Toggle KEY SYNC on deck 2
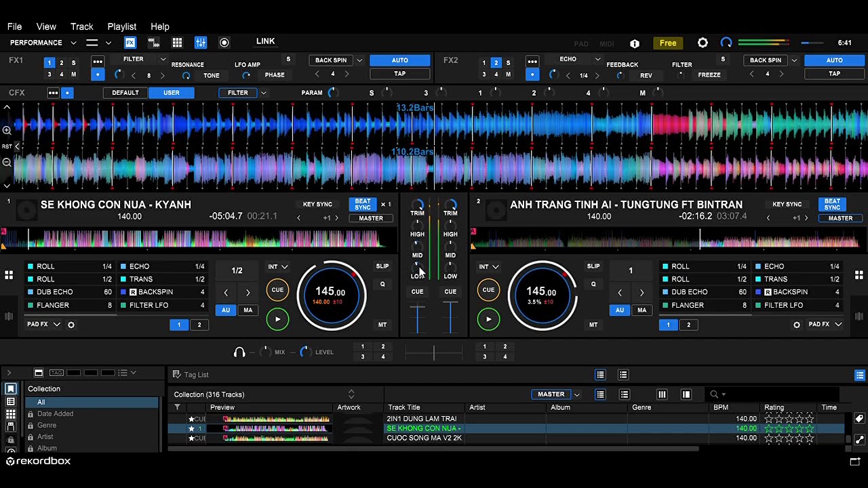The height and width of the screenshot is (488, 868). pos(787,204)
